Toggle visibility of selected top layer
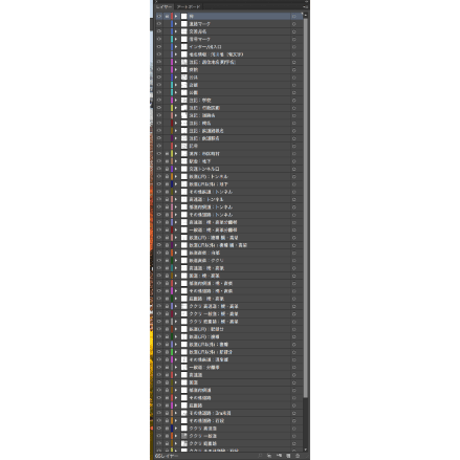This screenshot has height=460, width=460. (159, 16)
